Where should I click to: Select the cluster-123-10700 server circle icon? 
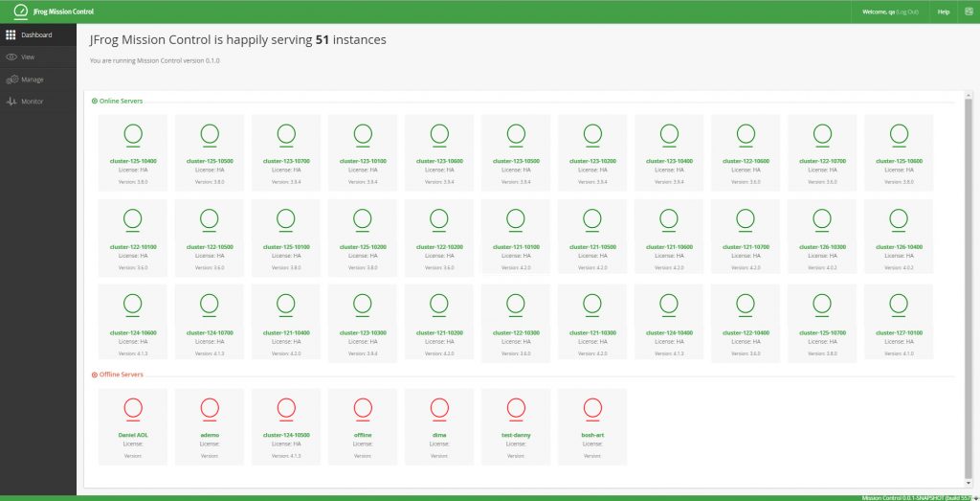tap(286, 136)
